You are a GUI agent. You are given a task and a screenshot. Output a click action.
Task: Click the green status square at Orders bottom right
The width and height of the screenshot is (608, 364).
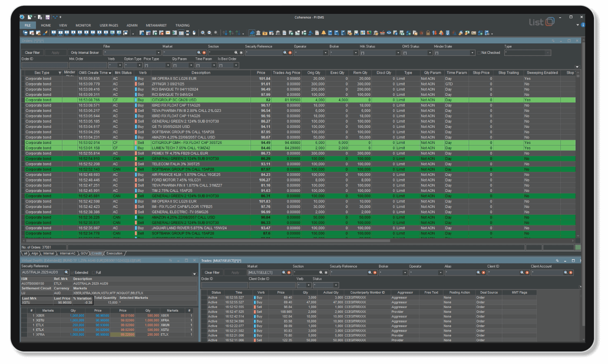pos(578,247)
